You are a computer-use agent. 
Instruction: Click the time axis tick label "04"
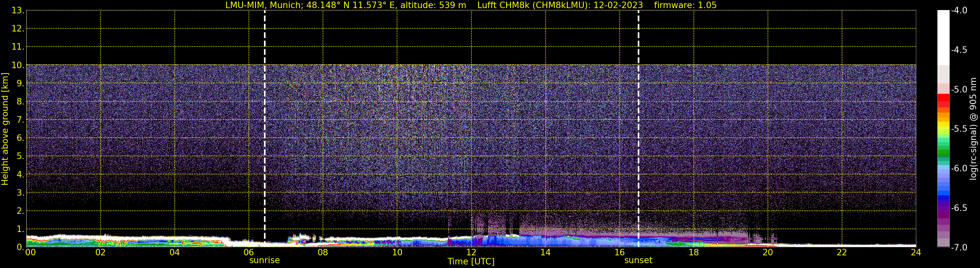click(175, 252)
